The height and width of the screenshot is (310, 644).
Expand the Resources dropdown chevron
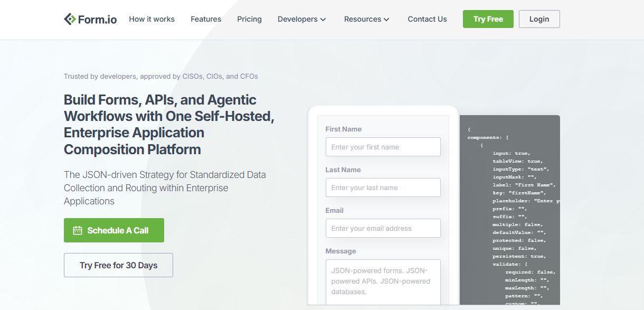click(x=386, y=20)
